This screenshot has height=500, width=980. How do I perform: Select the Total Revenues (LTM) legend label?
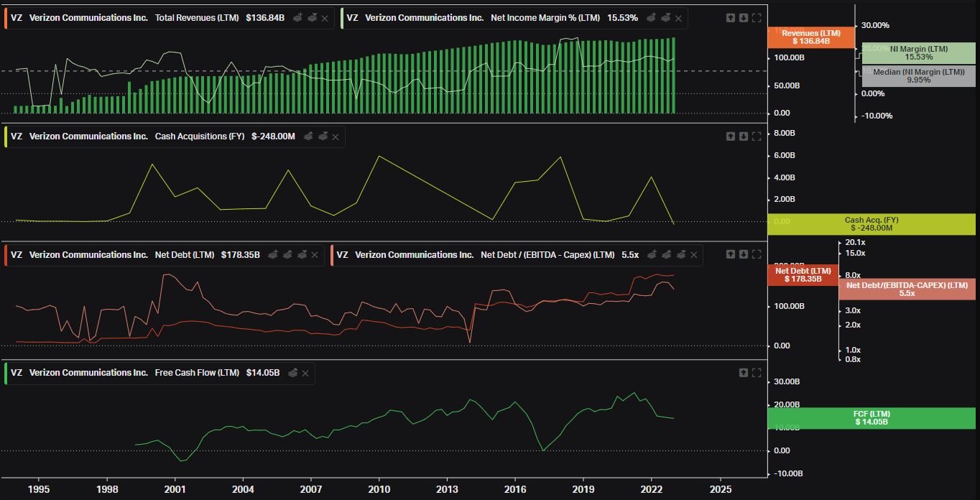(x=197, y=18)
